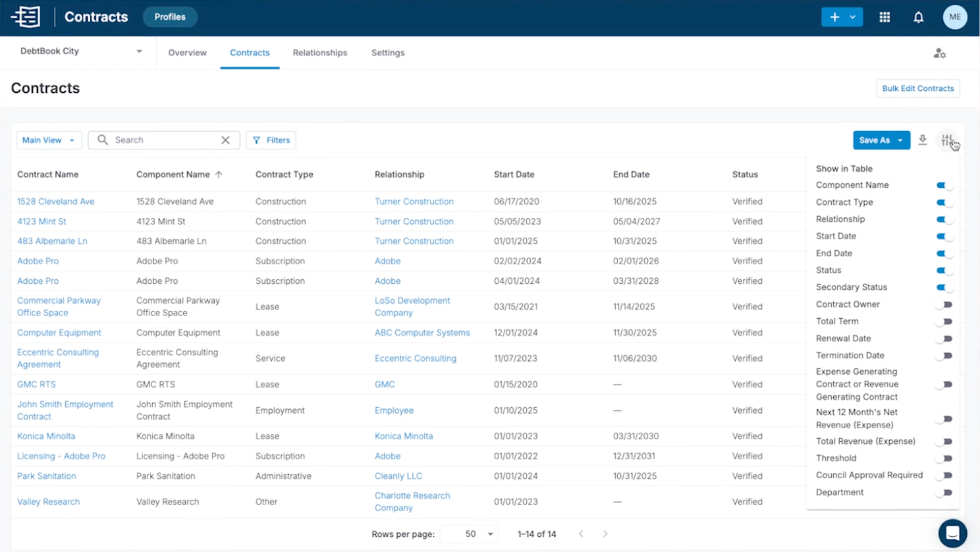This screenshot has height=552, width=980.
Task: Open the notifications bell
Action: [918, 17]
